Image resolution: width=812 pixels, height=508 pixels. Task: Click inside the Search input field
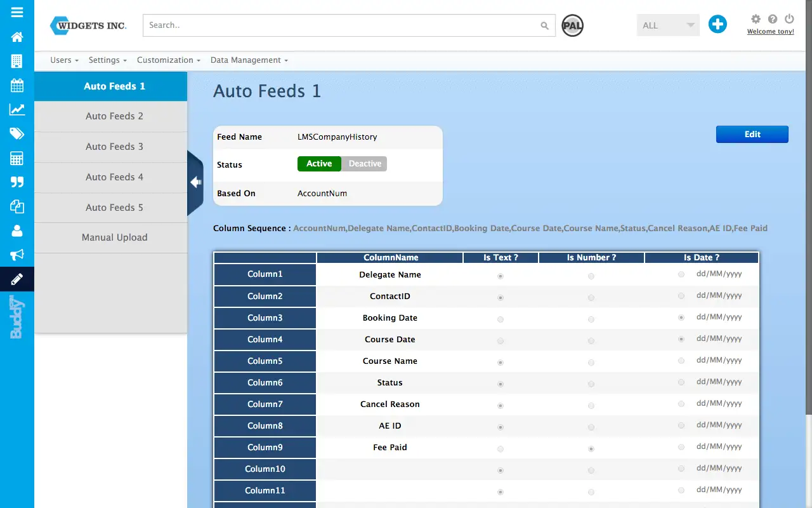pos(343,25)
